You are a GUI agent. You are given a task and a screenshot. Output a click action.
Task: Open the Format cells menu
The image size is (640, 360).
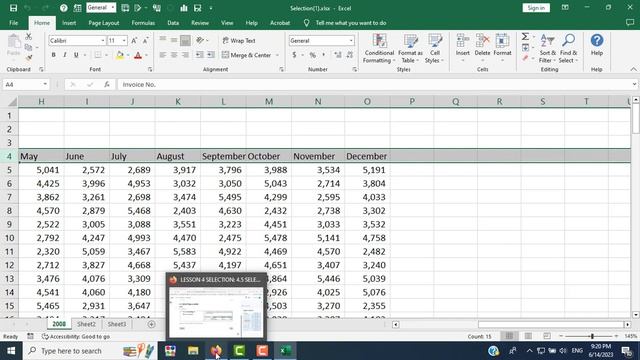[502, 48]
